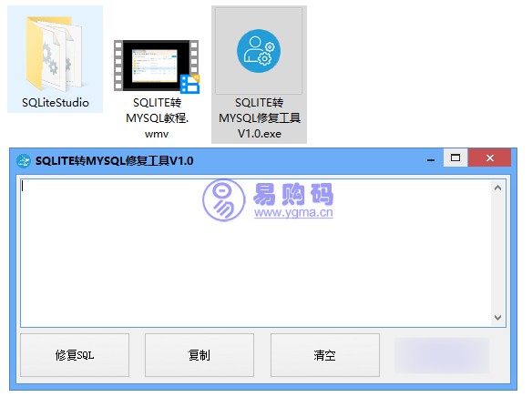
Task: Click the blue video badge on the wmv thumbnail
Action: (x=190, y=84)
